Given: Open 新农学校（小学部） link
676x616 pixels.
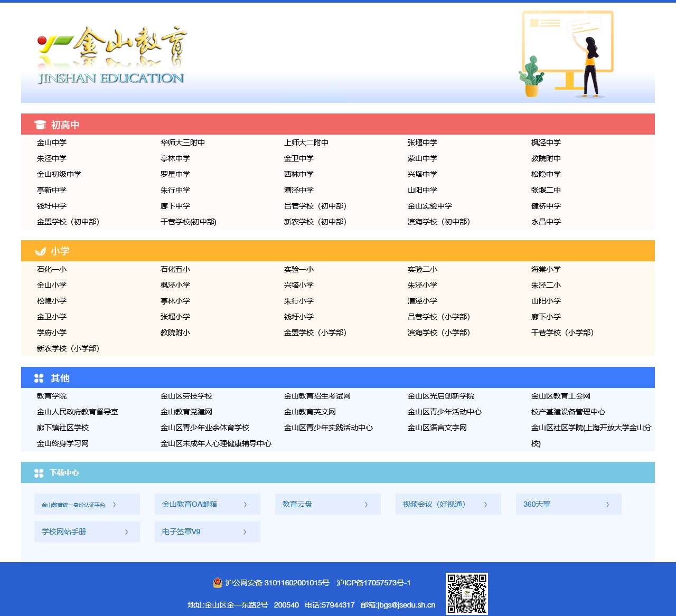Looking at the screenshot, I should (x=69, y=348).
